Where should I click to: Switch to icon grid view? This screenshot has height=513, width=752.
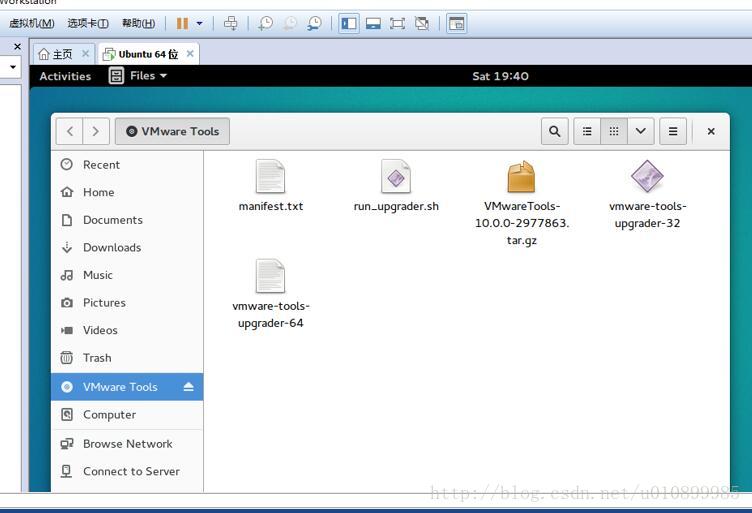[x=614, y=131]
